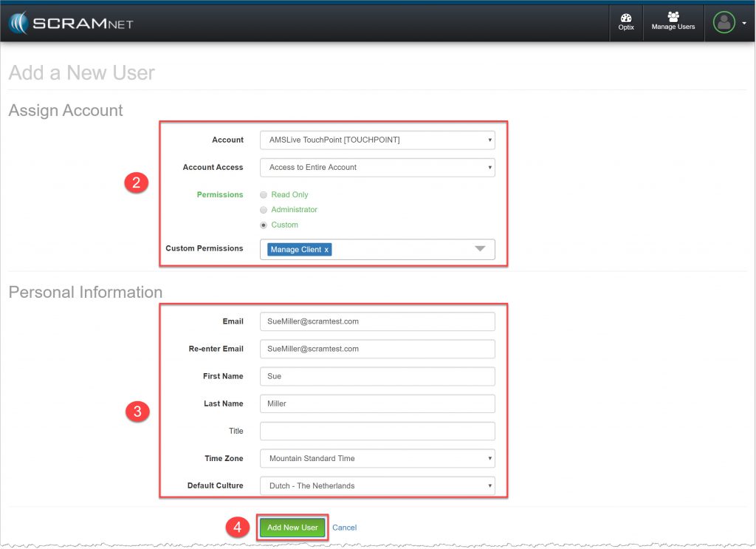756x549 pixels.
Task: Click the First Name field
Action: [x=377, y=376]
